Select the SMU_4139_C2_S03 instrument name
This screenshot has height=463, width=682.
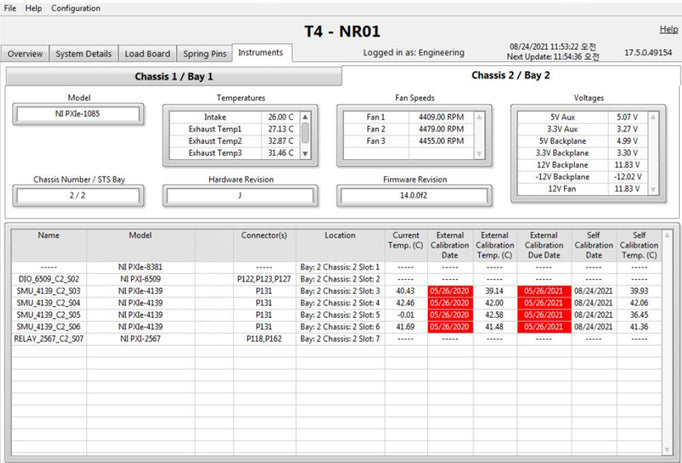click(x=49, y=291)
